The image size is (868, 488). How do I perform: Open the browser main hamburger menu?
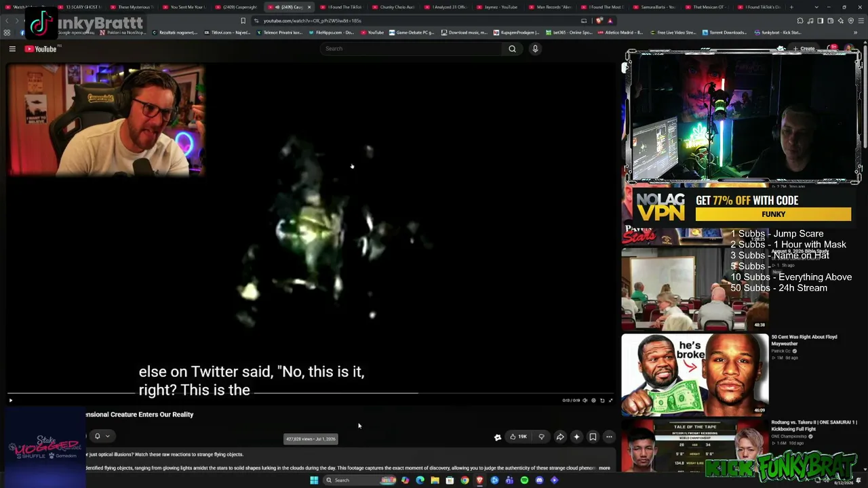click(x=860, y=20)
